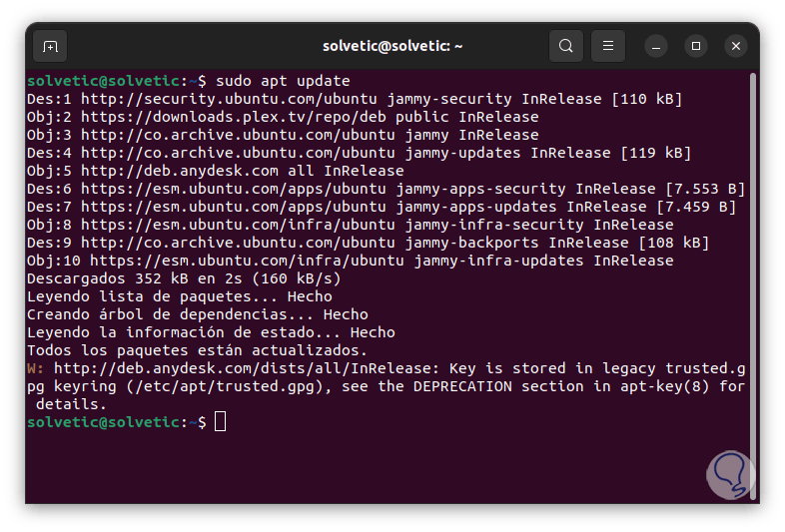Viewport: 785px width, 532px height.
Task: Click the terminal vertical scrollbar
Action: (x=752, y=285)
